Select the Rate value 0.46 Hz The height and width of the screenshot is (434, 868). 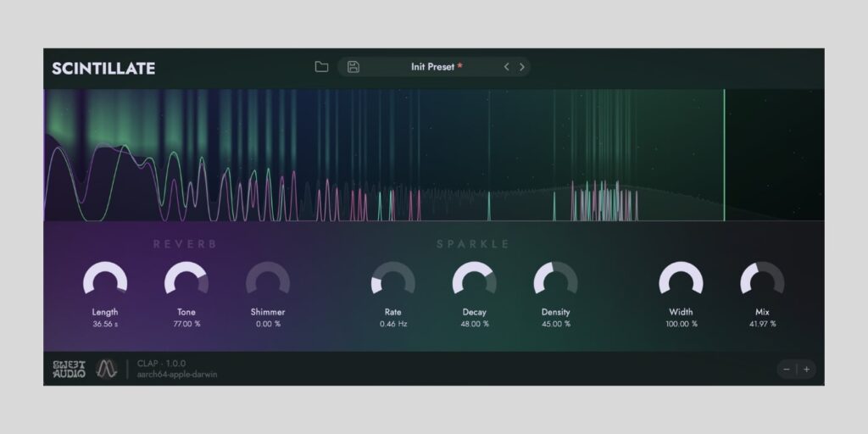click(393, 324)
